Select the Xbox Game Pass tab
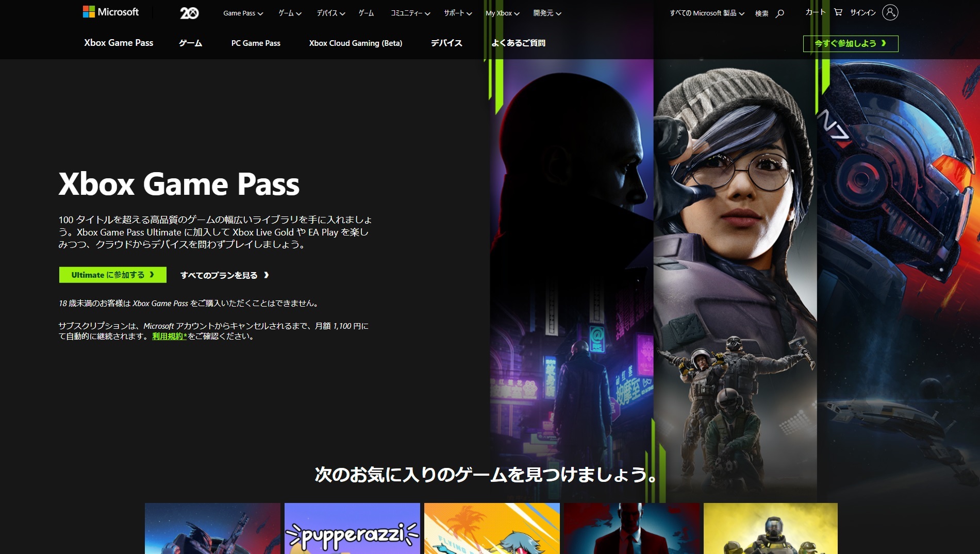980x554 pixels. (x=119, y=43)
